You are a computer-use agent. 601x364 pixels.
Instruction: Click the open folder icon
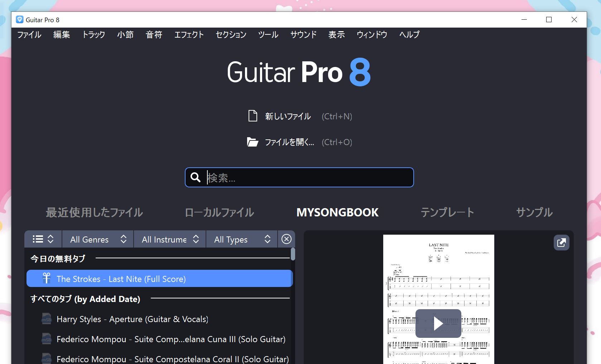tap(253, 142)
